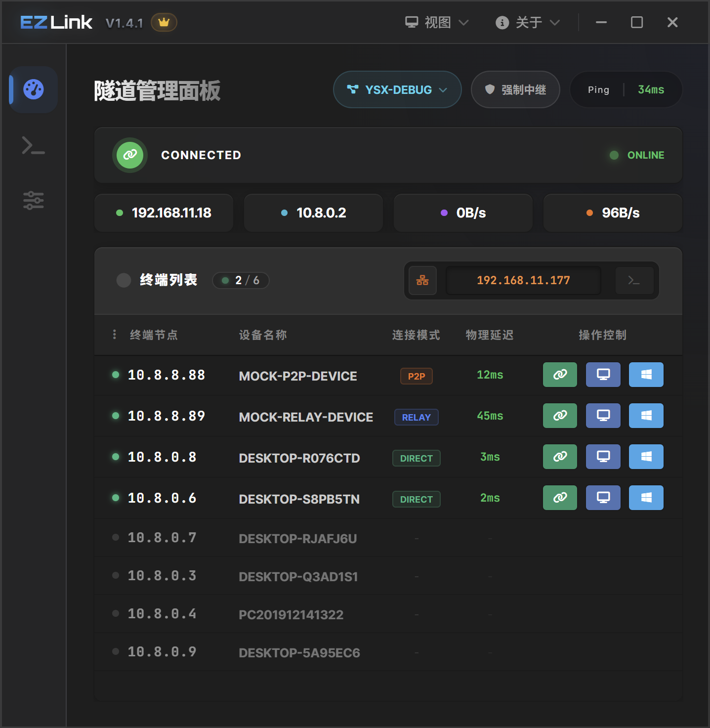The width and height of the screenshot is (710, 728).
Task: Click the Ping 34ms indicator
Action: (626, 89)
